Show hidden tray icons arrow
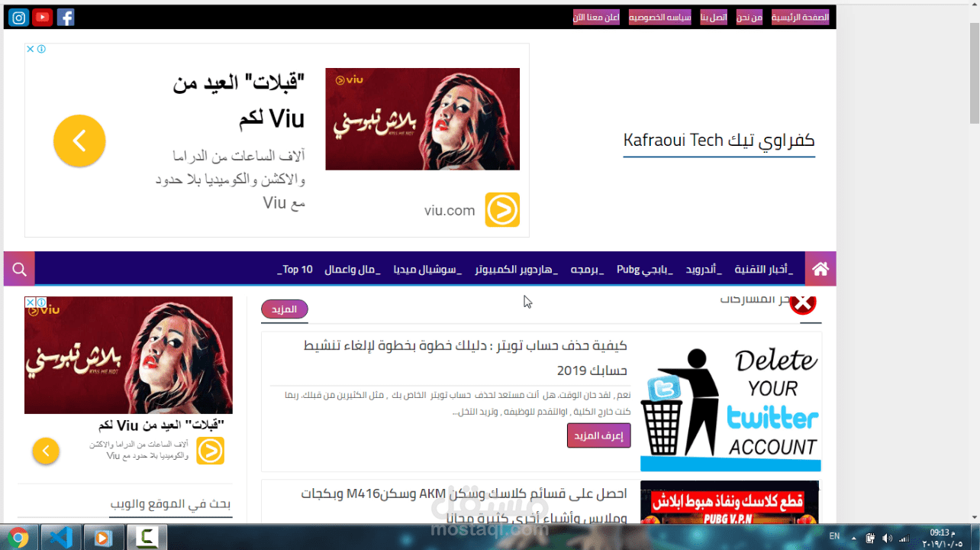The width and height of the screenshot is (980, 550). (853, 537)
